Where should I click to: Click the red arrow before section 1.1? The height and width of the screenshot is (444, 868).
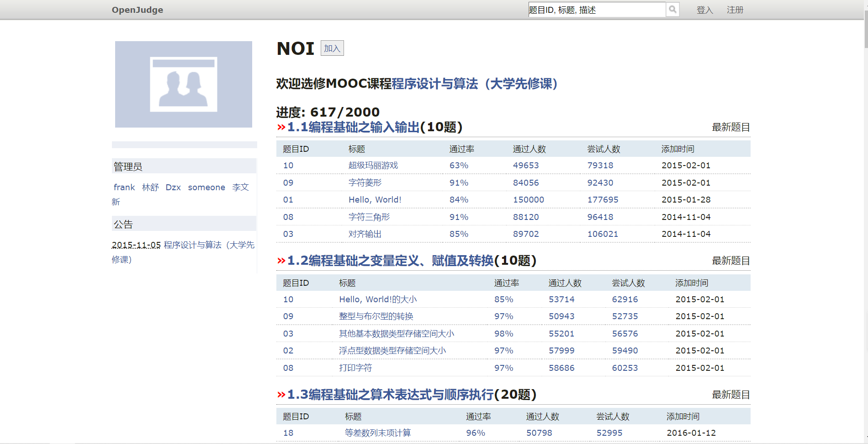[x=280, y=127]
